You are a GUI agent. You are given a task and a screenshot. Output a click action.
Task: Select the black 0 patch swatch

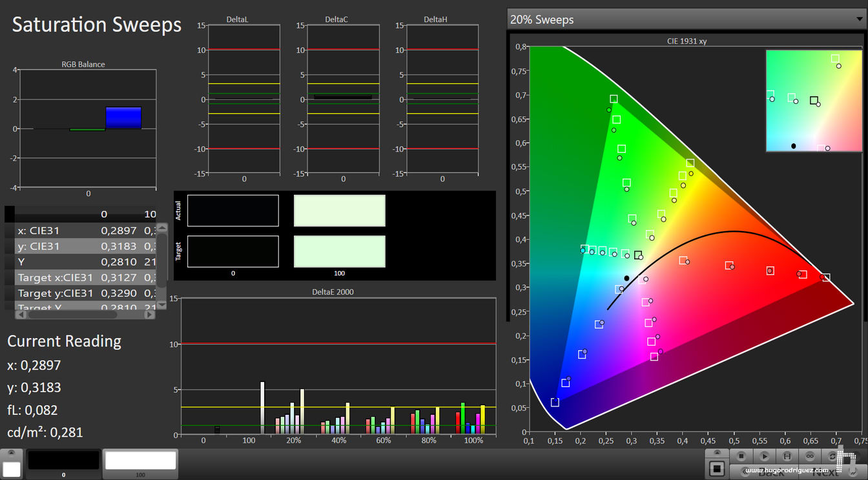pos(63,460)
